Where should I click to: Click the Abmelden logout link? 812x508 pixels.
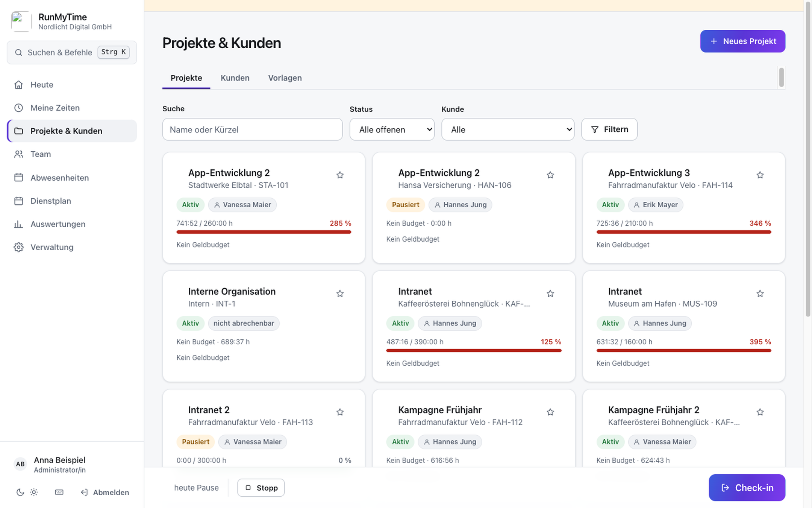point(105,492)
